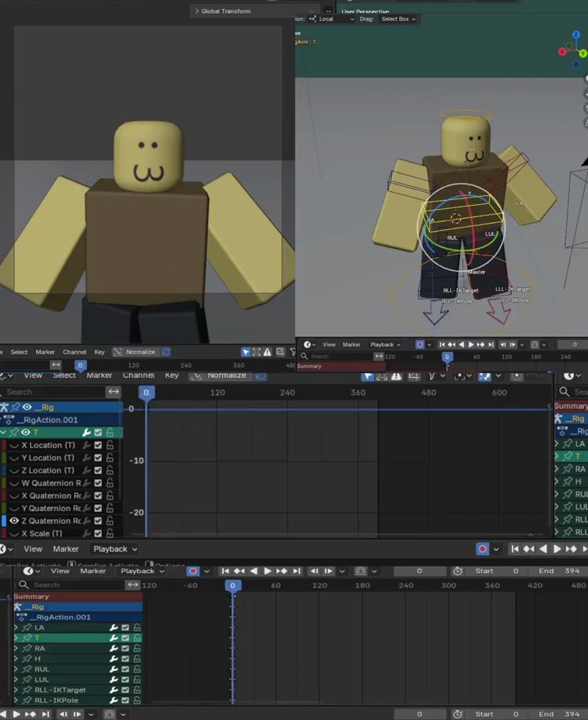The image size is (588, 720).
Task: Expand the RLL-IKTarget channel group
Action: (16, 690)
